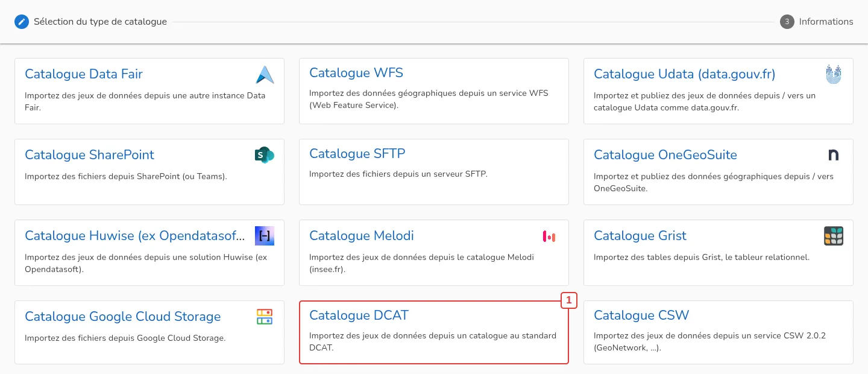Click the Grist logo icon
Image resolution: width=868 pixels, height=374 pixels.
[x=834, y=236]
